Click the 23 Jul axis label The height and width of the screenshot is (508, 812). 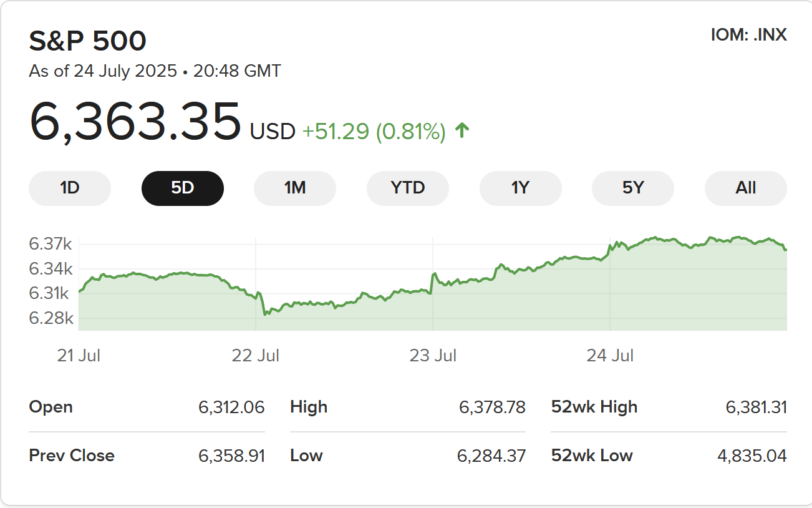pyautogui.click(x=433, y=356)
